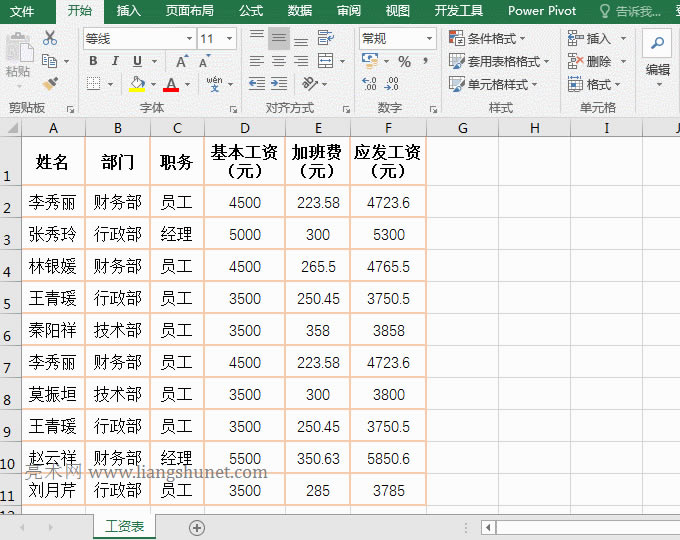
Task: Click the Wrap Text icon
Action: (x=325, y=38)
